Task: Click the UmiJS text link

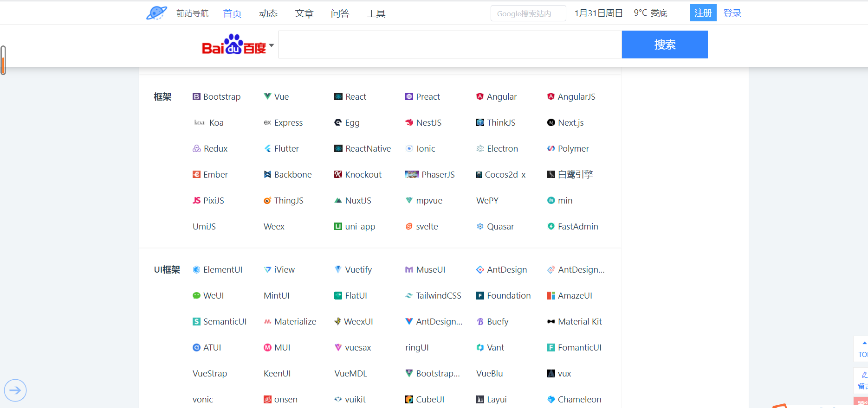Action: point(204,226)
